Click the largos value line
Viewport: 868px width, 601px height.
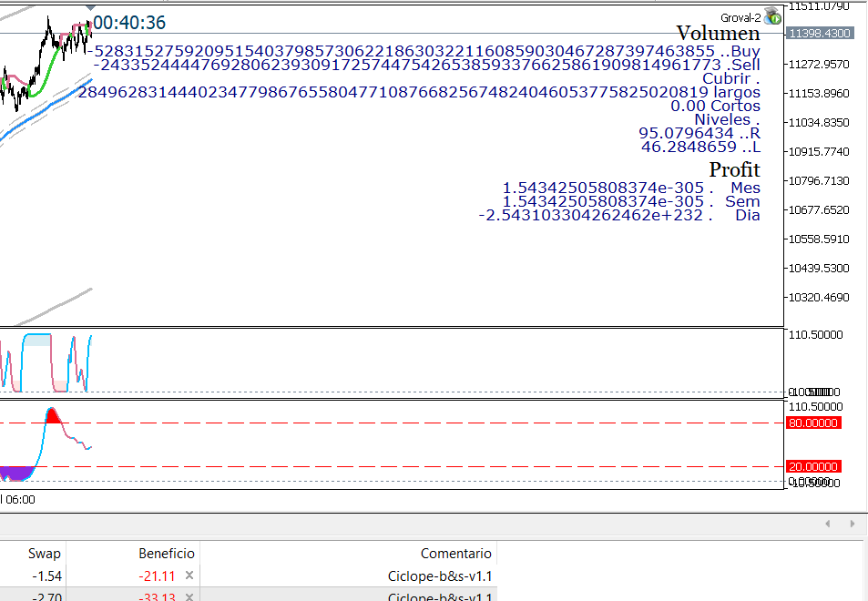click(419, 92)
